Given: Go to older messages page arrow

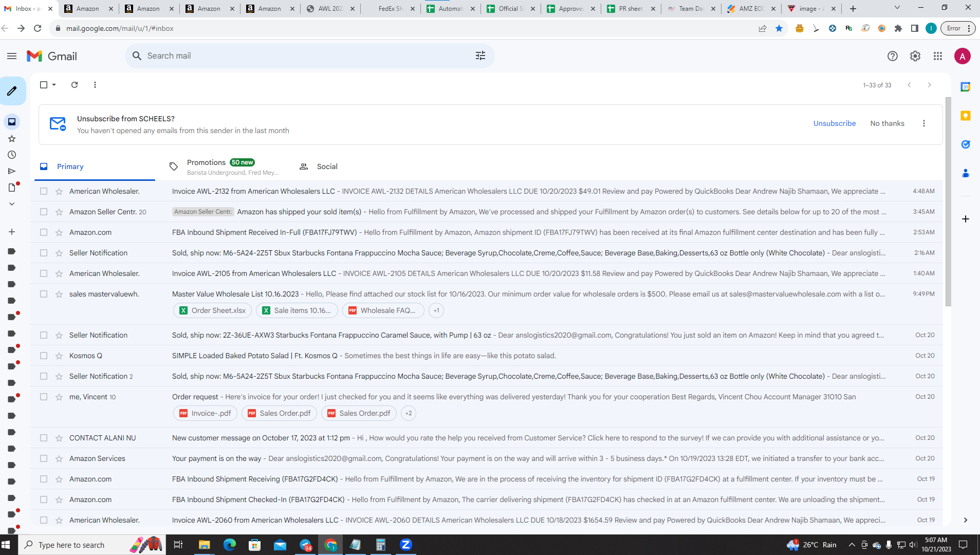Looking at the screenshot, I should click(x=929, y=85).
